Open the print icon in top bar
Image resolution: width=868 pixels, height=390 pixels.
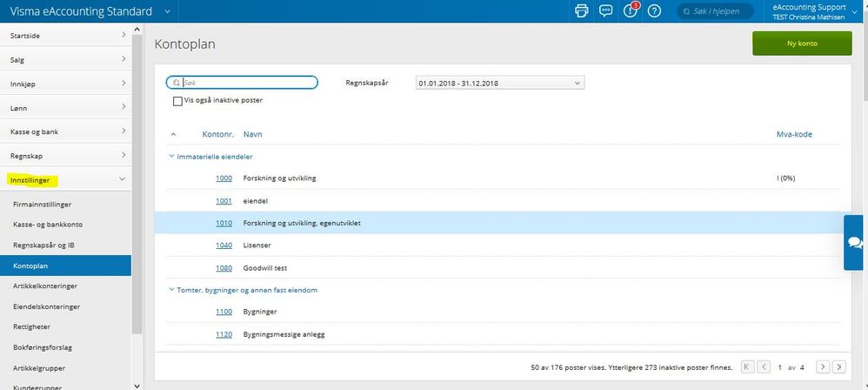(581, 11)
